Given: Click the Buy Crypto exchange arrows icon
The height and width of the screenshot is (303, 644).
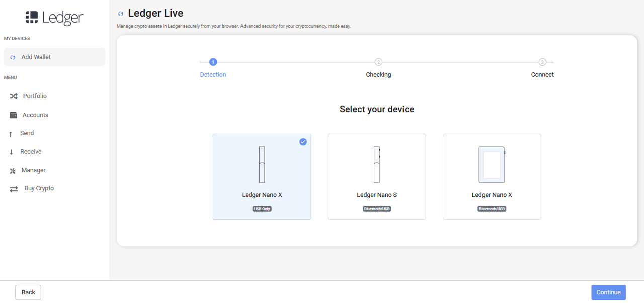Looking at the screenshot, I should coord(14,189).
